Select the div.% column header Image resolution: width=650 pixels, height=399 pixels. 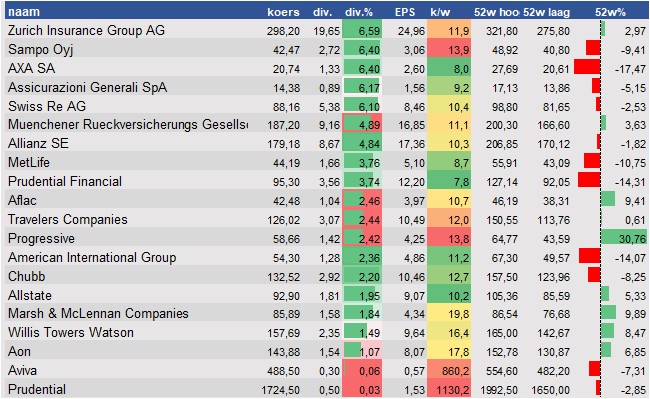359,12
